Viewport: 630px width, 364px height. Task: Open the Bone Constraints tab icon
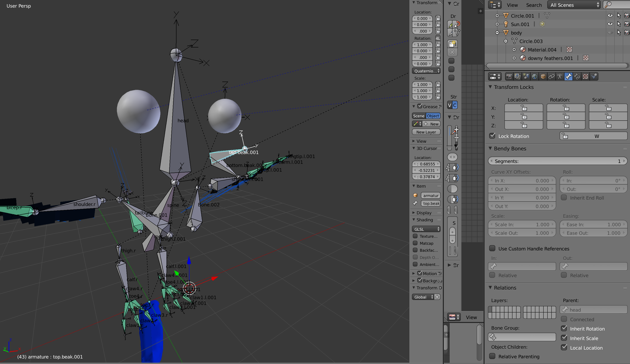coord(577,77)
